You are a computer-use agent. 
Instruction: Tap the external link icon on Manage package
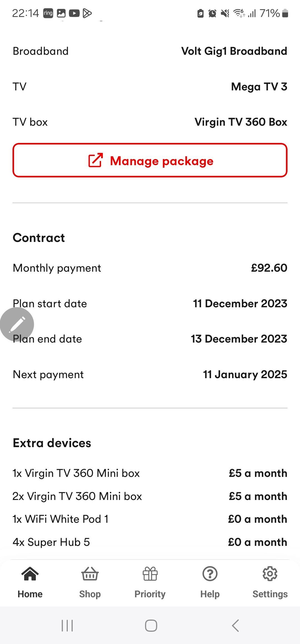pos(96,160)
